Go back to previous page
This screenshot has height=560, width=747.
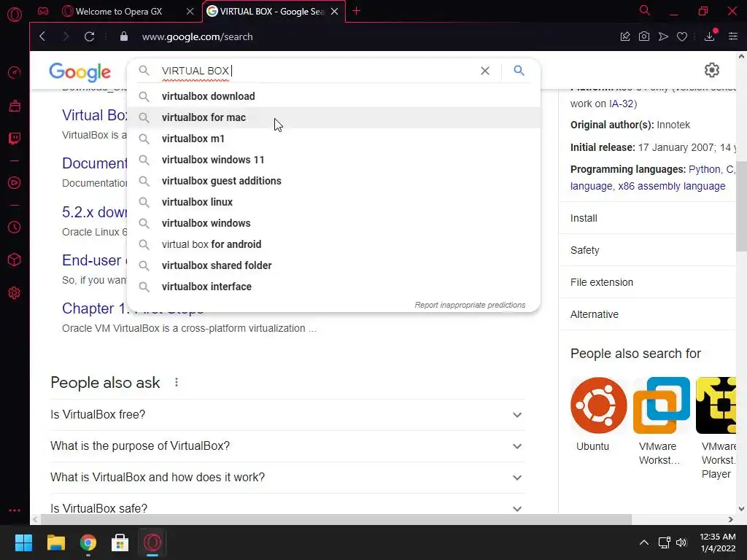coord(42,36)
